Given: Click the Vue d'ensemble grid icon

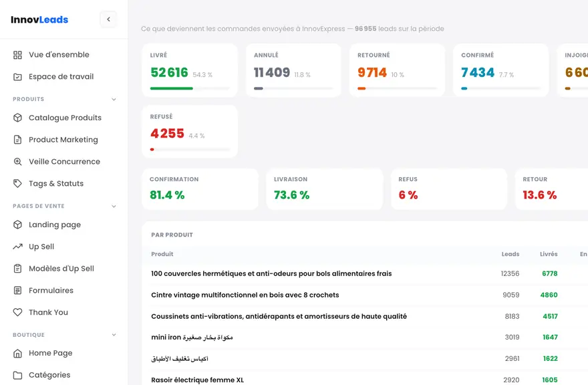Looking at the screenshot, I should click(17, 55).
